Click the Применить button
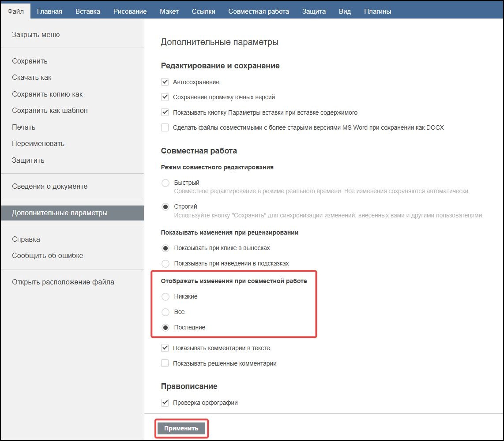504x441 pixels. click(181, 429)
